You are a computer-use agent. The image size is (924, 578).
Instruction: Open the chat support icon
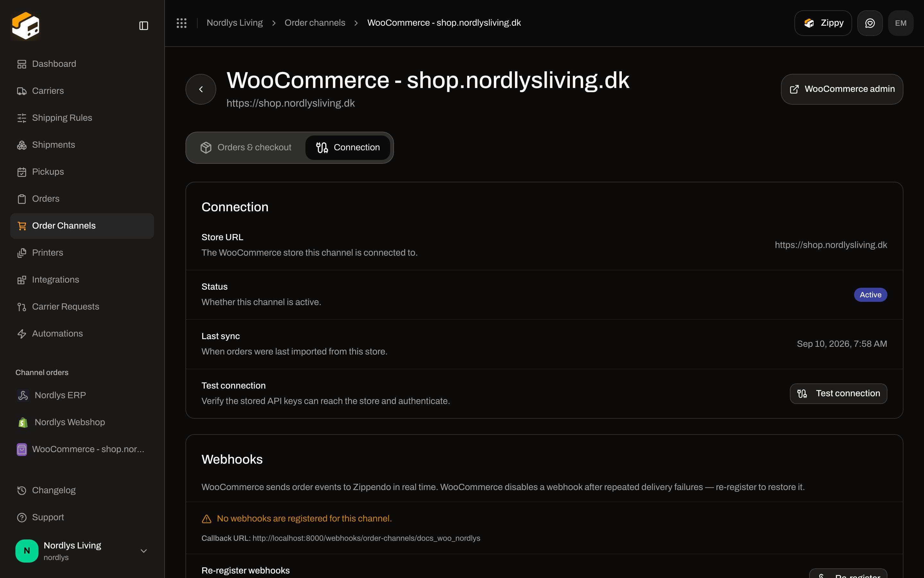tap(870, 23)
